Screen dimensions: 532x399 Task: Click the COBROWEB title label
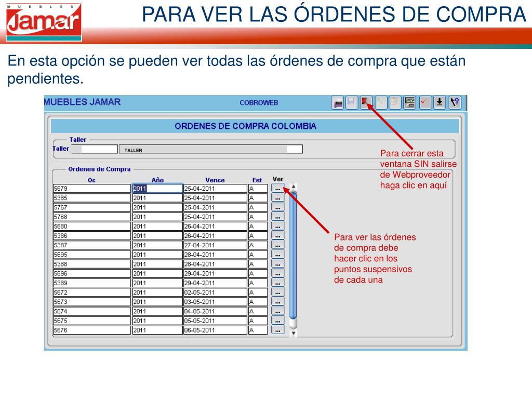(x=259, y=103)
